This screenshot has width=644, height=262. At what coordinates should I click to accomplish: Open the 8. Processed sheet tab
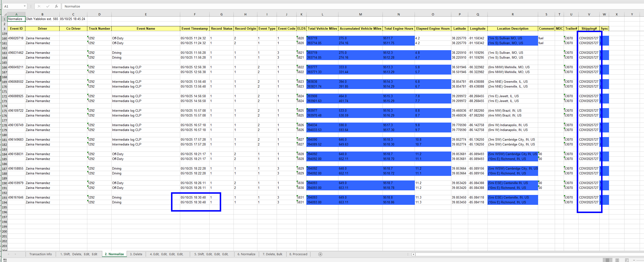point(298,254)
